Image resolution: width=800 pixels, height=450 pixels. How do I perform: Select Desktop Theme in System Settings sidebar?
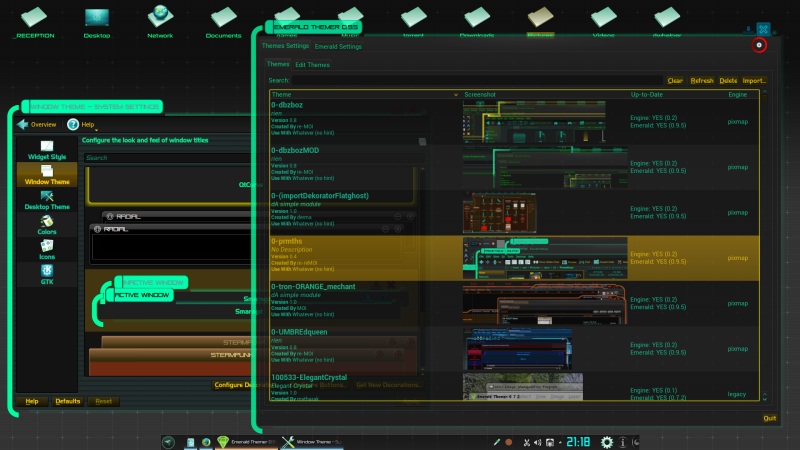point(47,200)
